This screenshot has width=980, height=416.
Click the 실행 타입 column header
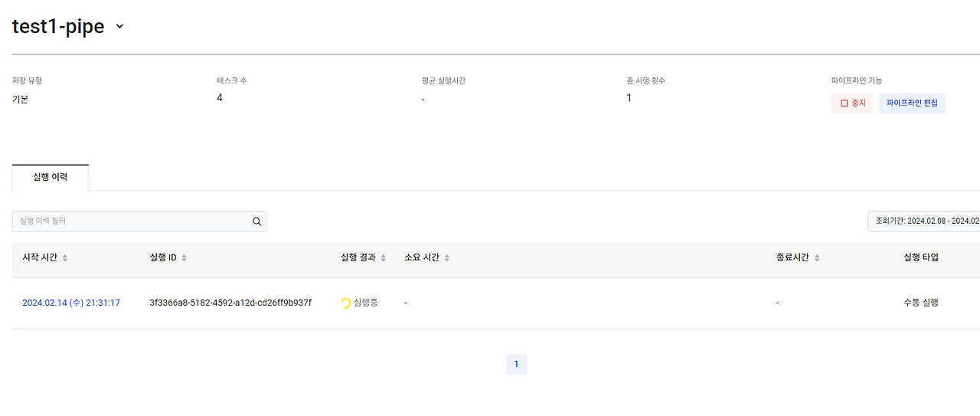921,257
